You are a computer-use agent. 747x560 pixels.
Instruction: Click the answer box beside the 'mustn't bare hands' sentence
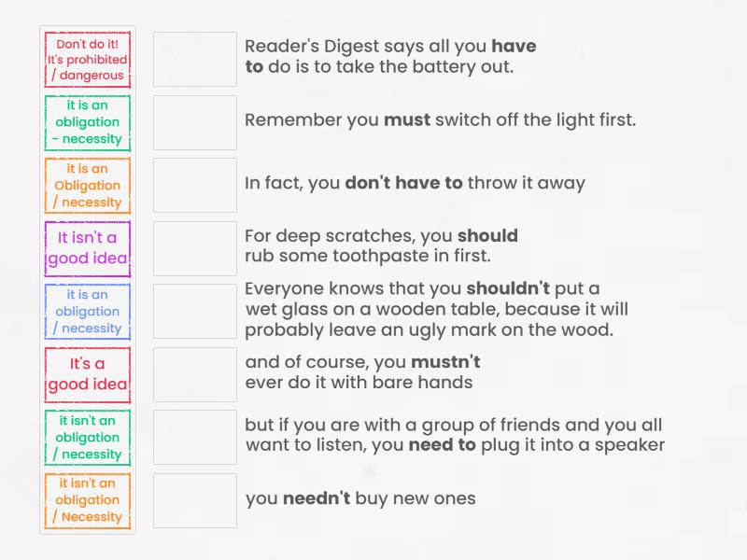point(194,373)
